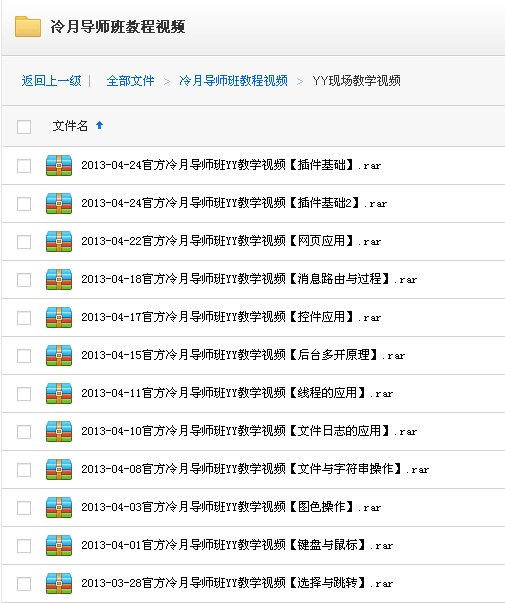Image resolution: width=505 pixels, height=603 pixels.
Task: Open 冷月导师班教程视频 breadcrumb link
Action: point(233,81)
